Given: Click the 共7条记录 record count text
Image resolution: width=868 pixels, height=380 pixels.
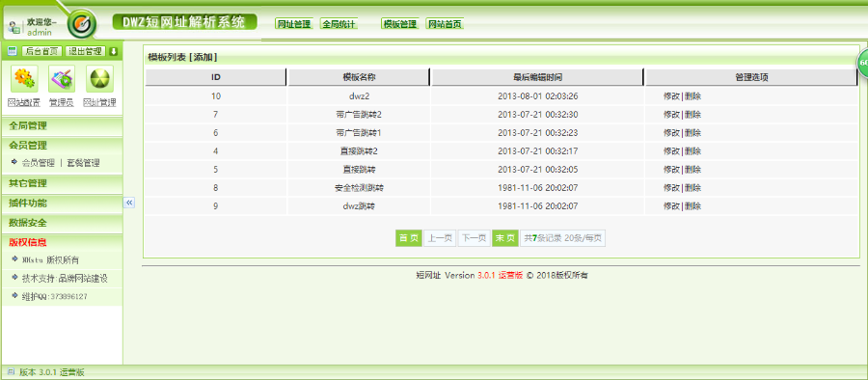Looking at the screenshot, I should [543, 238].
